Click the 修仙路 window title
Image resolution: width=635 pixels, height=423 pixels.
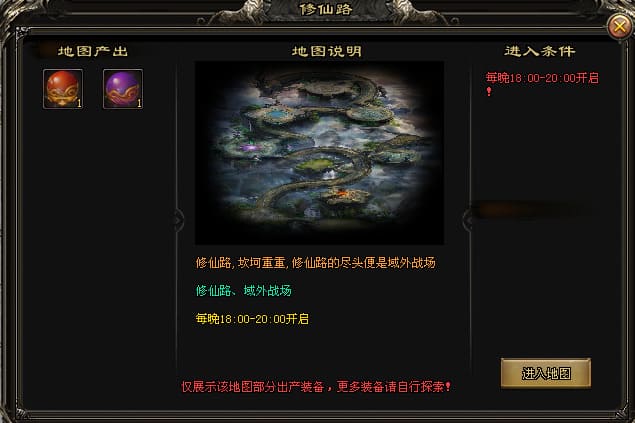(x=326, y=9)
